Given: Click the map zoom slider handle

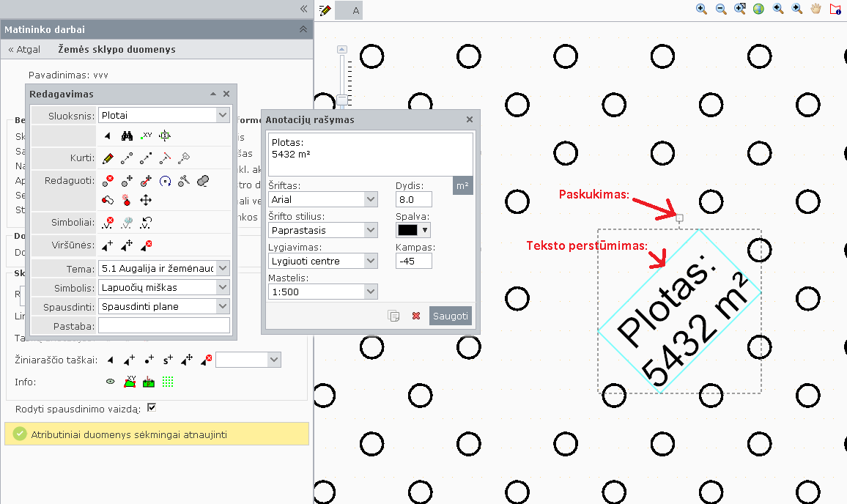Looking at the screenshot, I should coord(342,100).
